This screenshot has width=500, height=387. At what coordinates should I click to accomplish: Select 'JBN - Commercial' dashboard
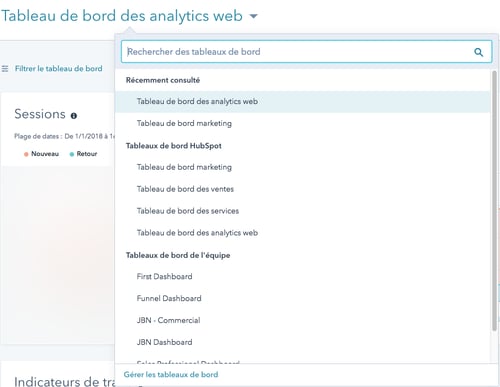point(303,320)
